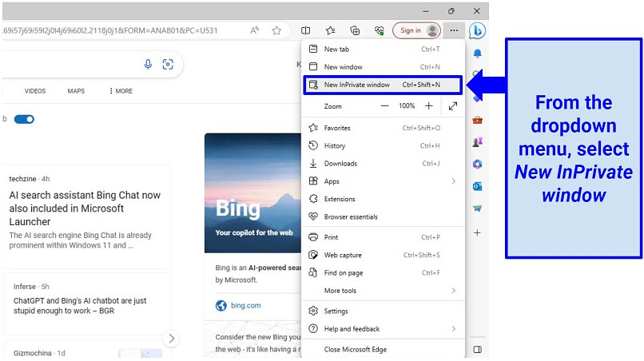Viewport: 644px width, 361px height.
Task: Click the Bing Chat sidebar icon
Action: 477,31
